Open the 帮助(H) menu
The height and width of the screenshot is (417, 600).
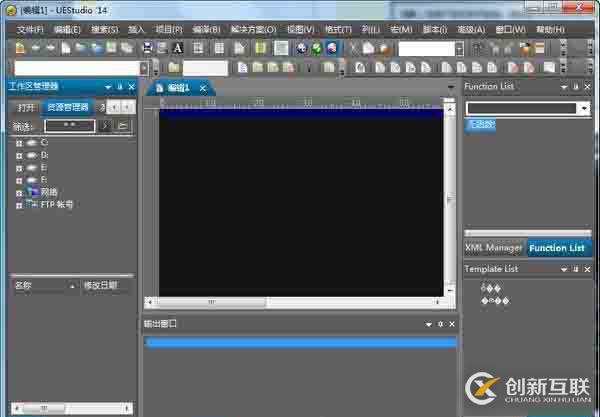tap(550, 29)
